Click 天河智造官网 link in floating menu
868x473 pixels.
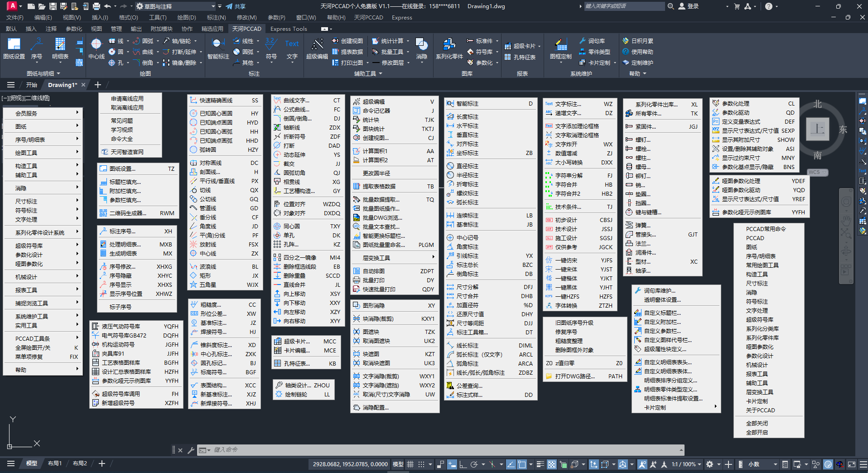[127, 152]
